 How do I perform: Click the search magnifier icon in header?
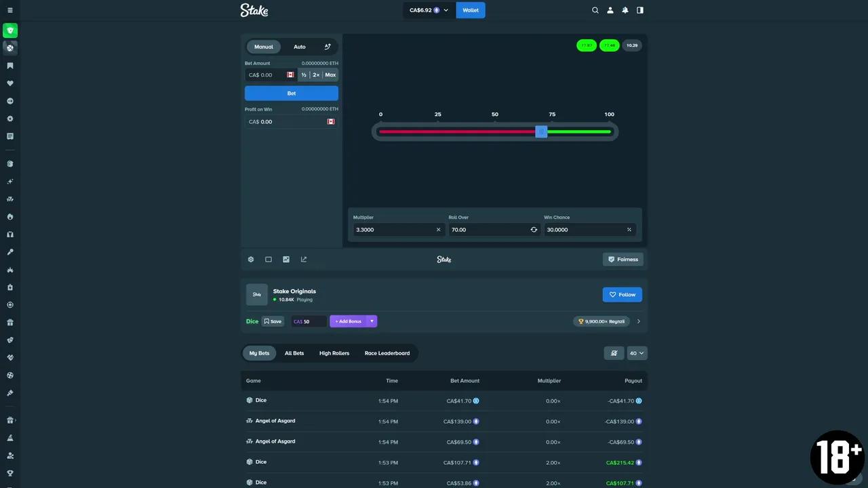coord(595,10)
